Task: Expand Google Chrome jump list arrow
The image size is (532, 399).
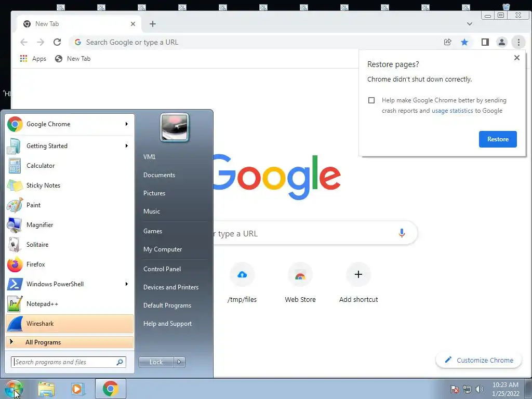Action: (x=127, y=124)
